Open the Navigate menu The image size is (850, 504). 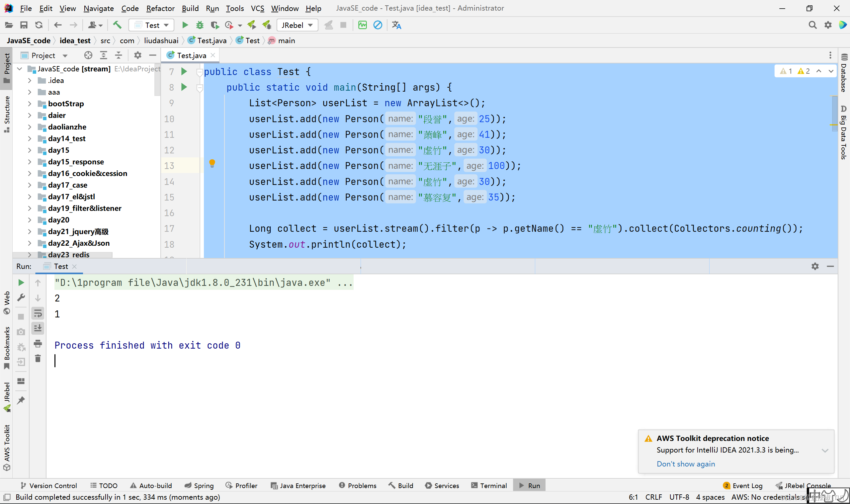pyautogui.click(x=99, y=8)
